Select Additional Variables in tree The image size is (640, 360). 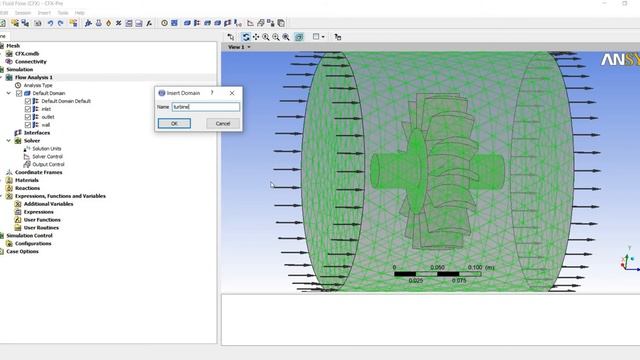click(x=48, y=204)
